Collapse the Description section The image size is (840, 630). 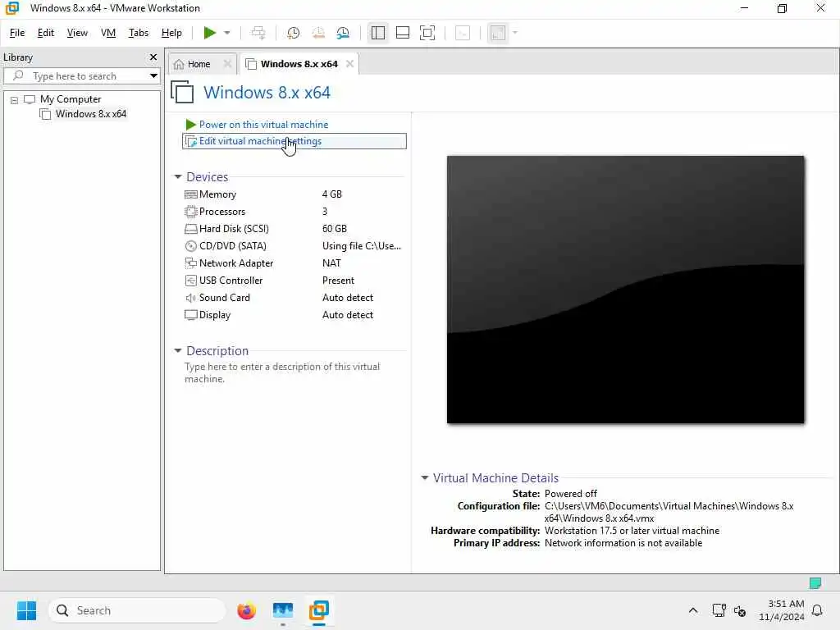[178, 350]
